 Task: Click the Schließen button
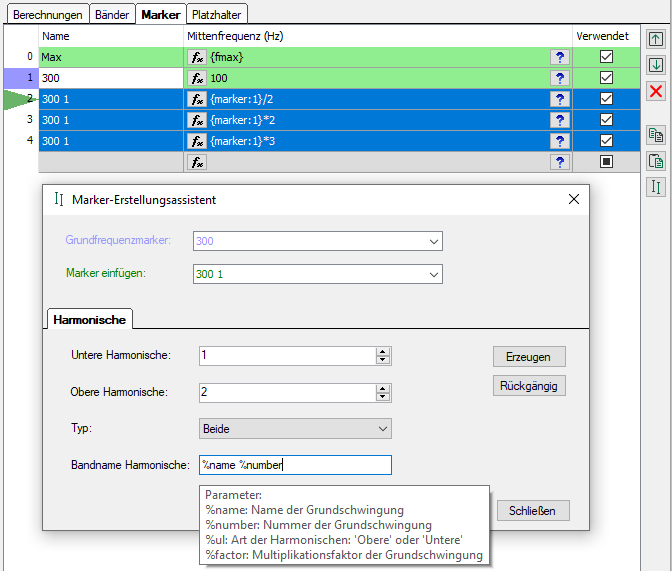(533, 511)
